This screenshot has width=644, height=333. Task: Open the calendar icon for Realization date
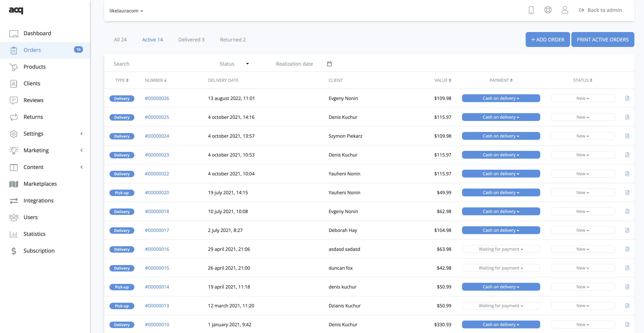pos(329,64)
